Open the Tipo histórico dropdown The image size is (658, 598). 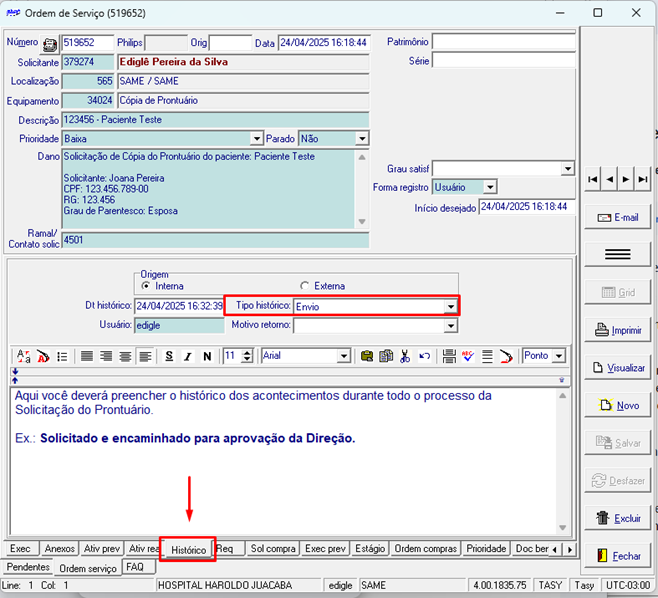click(450, 306)
